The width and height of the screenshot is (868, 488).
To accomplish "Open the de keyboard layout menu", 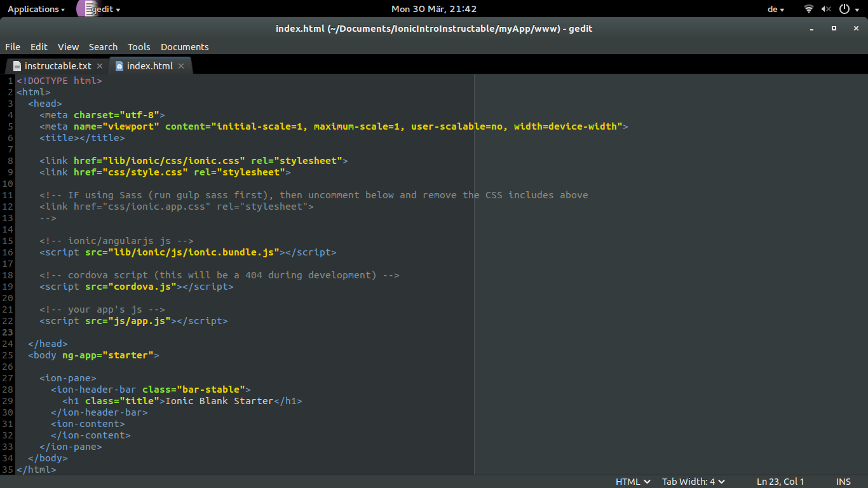I will pos(776,9).
